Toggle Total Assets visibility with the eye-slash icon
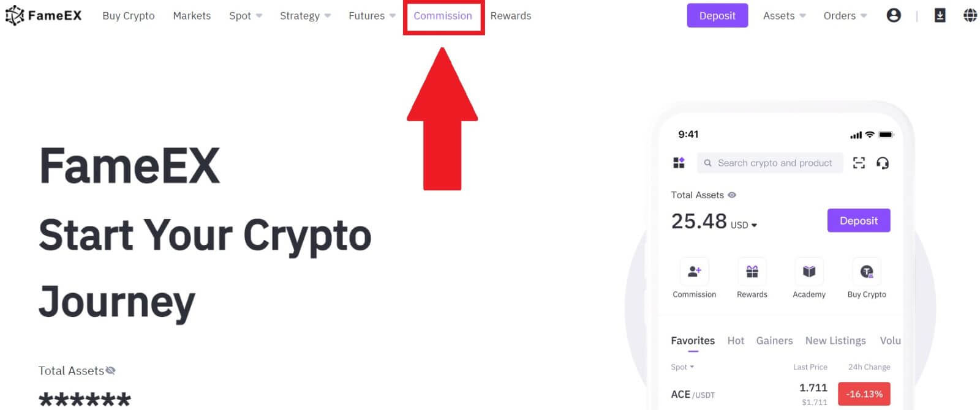Viewport: 980px width, 410px height. pyautogui.click(x=111, y=370)
